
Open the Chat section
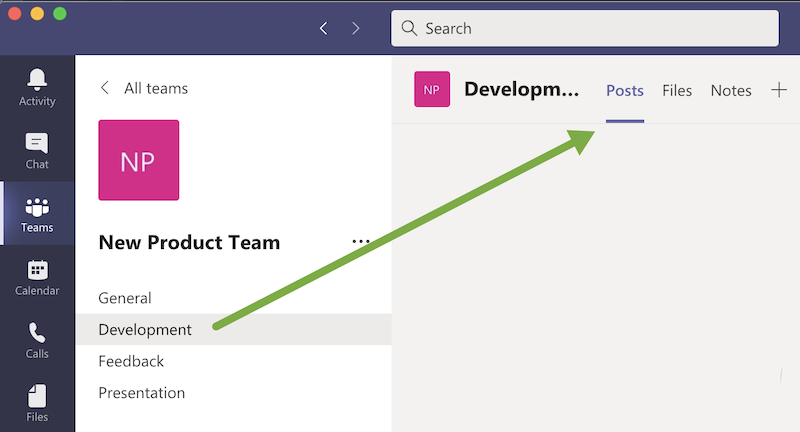pos(37,151)
